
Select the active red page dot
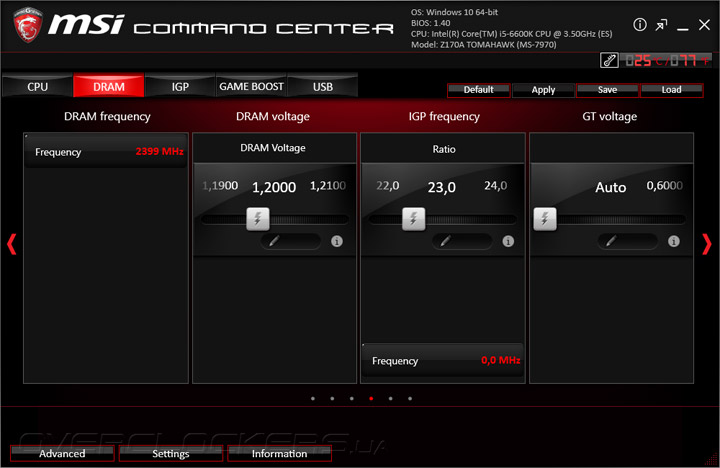(x=371, y=399)
